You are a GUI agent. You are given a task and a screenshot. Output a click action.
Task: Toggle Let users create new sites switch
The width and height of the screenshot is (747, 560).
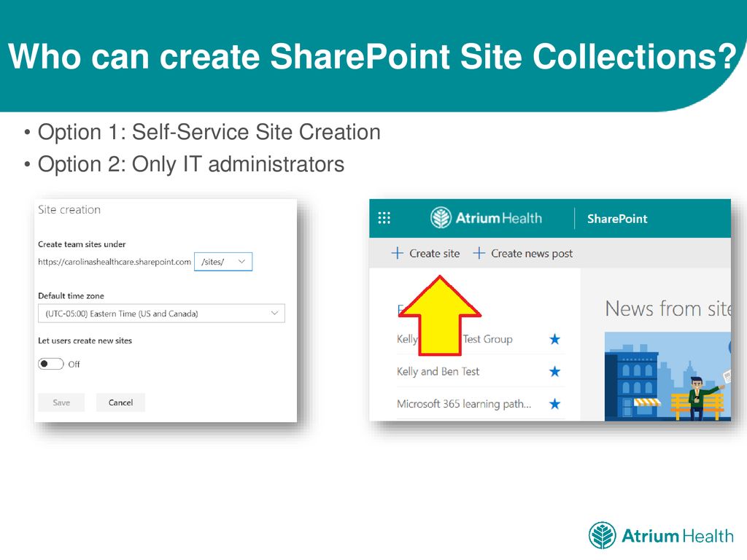(50, 364)
